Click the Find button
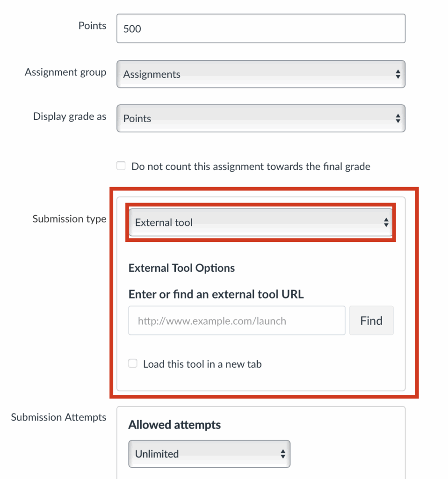Viewport: 448px width, 479px height. click(371, 320)
